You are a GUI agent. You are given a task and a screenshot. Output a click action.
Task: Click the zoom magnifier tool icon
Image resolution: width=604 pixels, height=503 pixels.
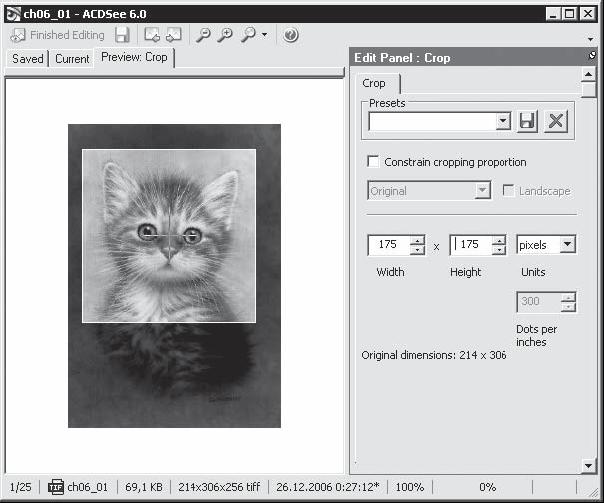click(x=248, y=35)
